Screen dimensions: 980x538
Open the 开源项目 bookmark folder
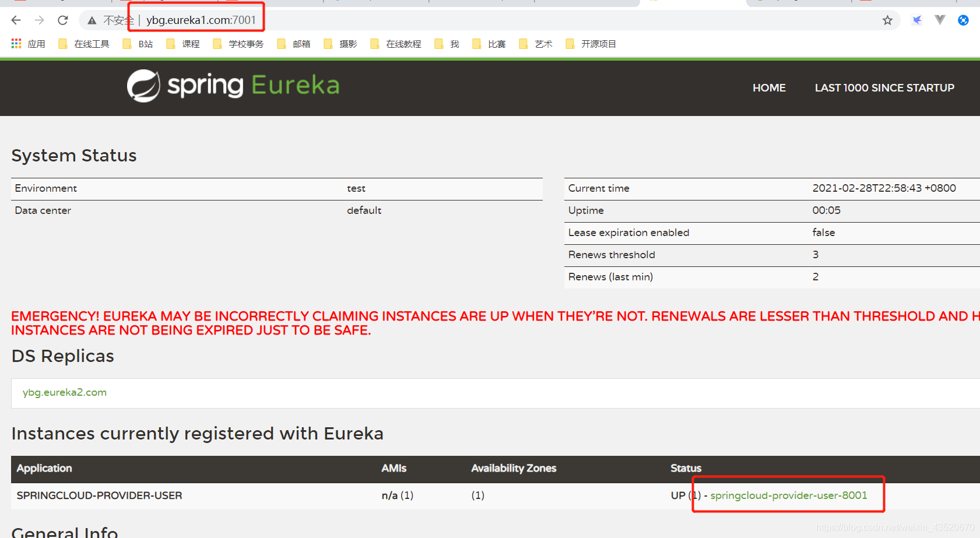(x=591, y=44)
